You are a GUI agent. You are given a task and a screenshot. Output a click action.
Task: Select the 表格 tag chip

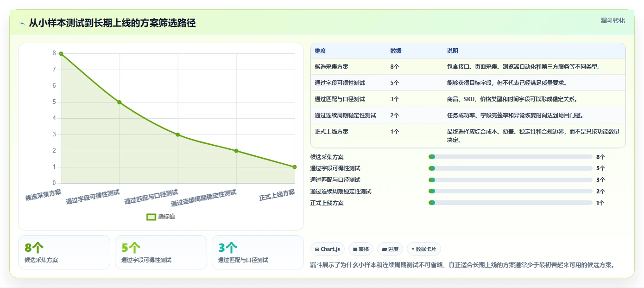tap(361, 249)
